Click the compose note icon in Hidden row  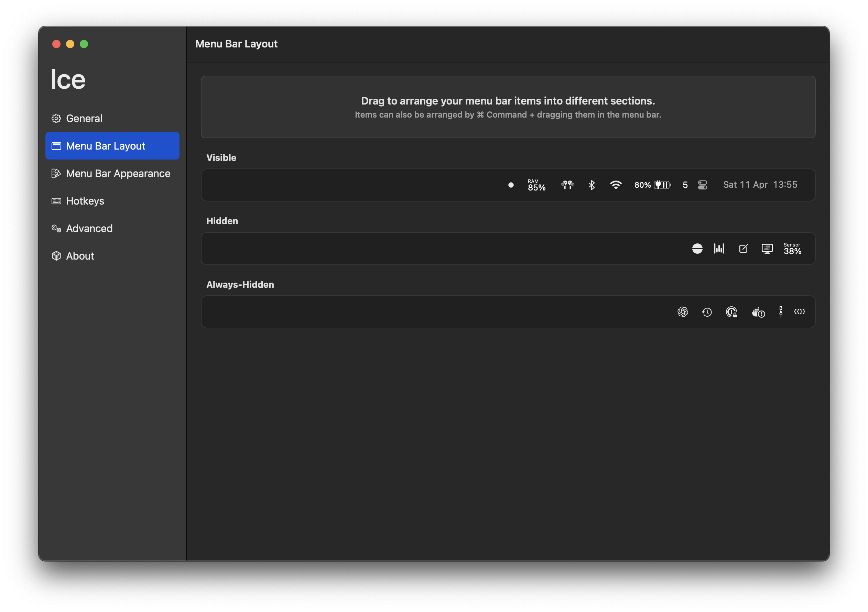[x=743, y=248]
